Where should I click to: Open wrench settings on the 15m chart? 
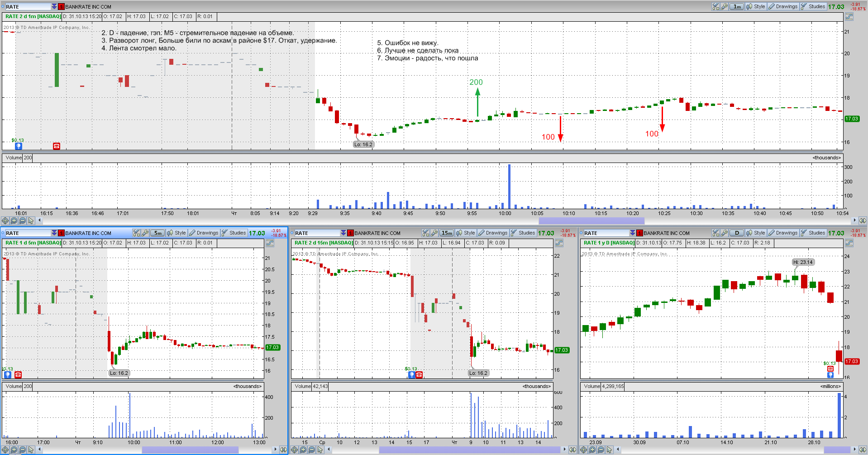(x=434, y=233)
